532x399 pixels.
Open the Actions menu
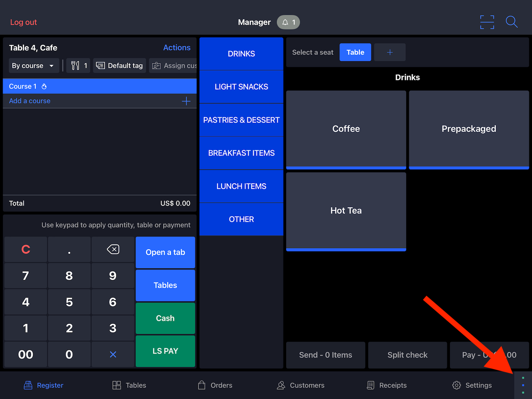pos(177,47)
